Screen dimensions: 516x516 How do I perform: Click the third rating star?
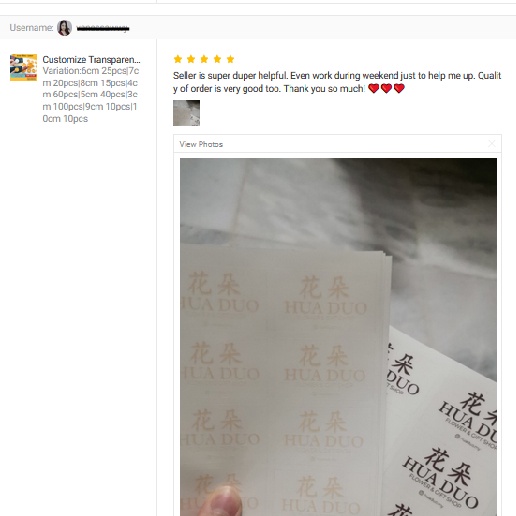pos(204,59)
